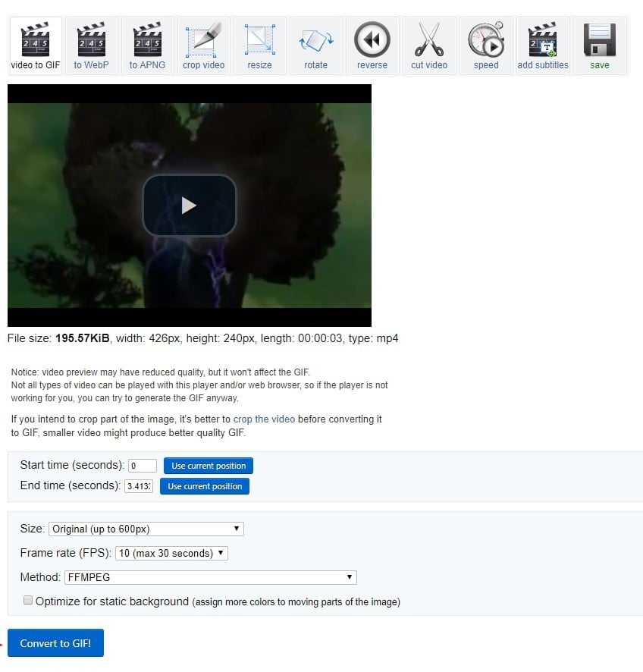Click the reverse video icon
This screenshot has height=672, width=643.
coord(372,46)
